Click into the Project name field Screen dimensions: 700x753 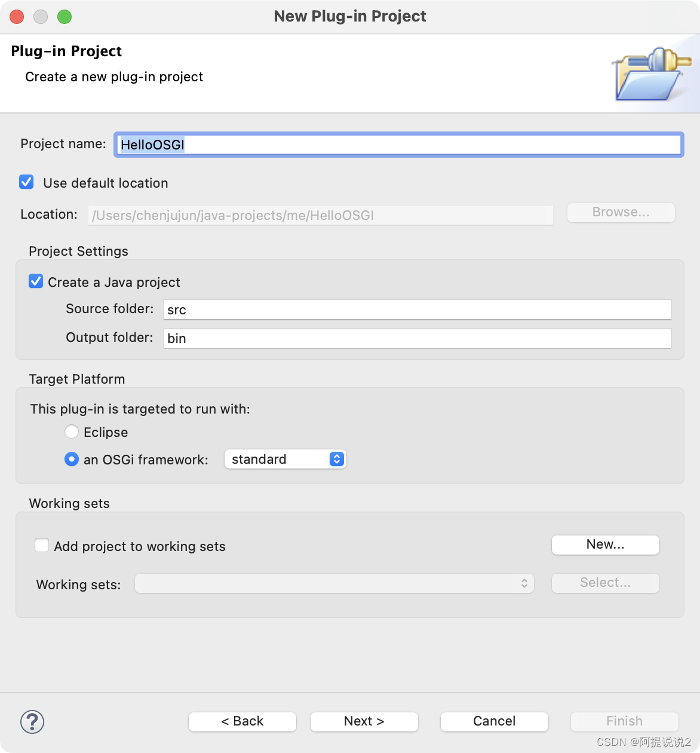(x=398, y=145)
